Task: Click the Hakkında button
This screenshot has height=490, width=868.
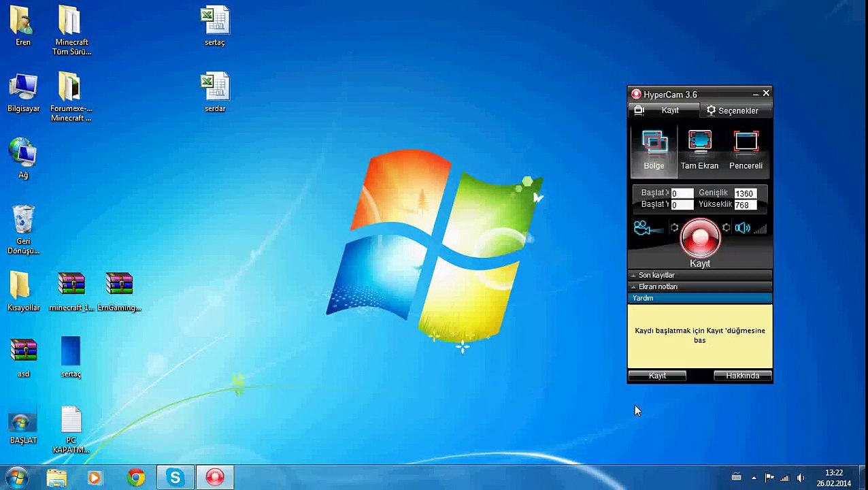Action: pos(742,376)
